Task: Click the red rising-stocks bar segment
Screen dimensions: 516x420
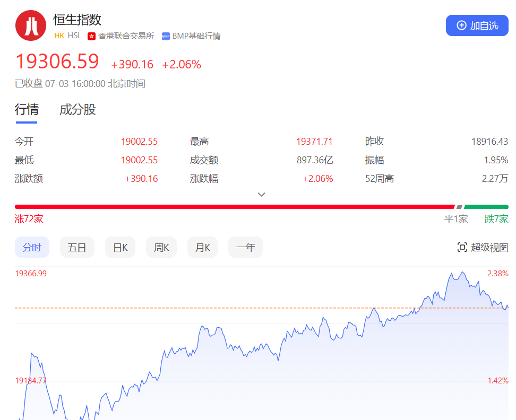Action: 235,207
